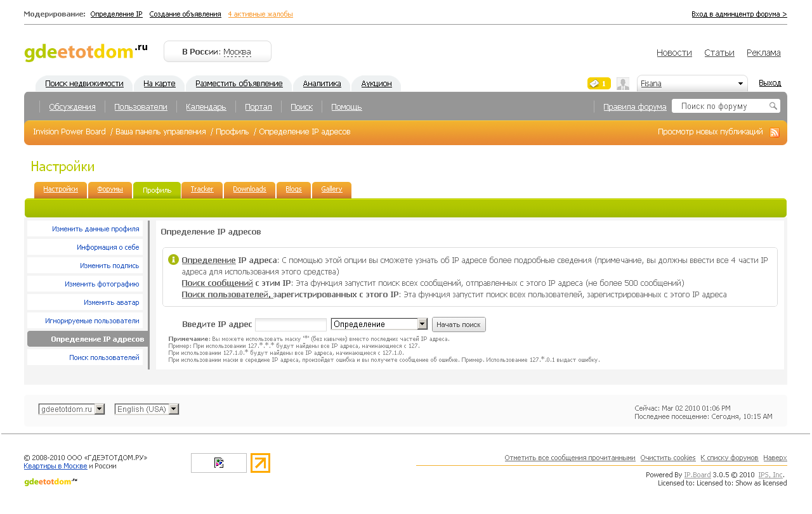
Task: Open Поиск недвижимости tab
Action: coord(84,84)
